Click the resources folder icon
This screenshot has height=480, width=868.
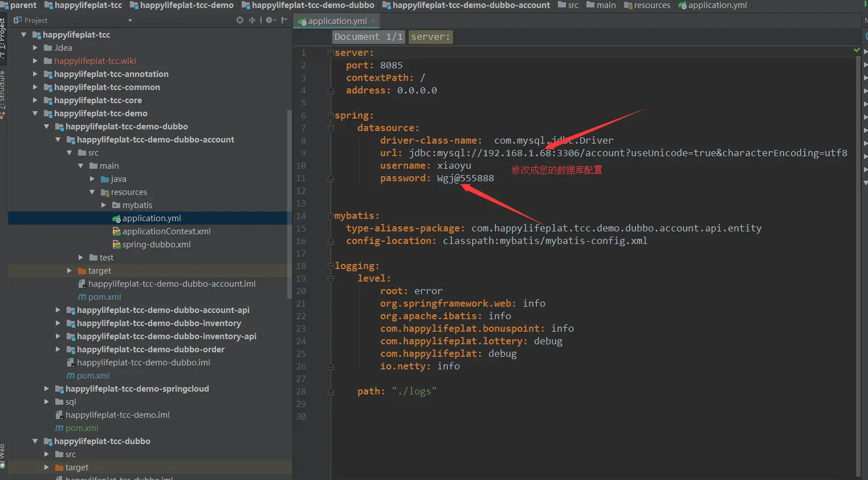click(x=105, y=192)
